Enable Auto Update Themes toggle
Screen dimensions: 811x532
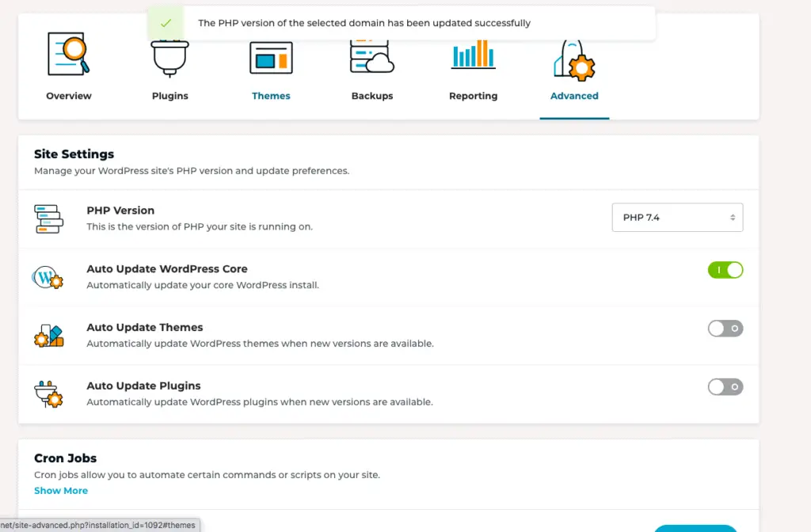(x=725, y=329)
